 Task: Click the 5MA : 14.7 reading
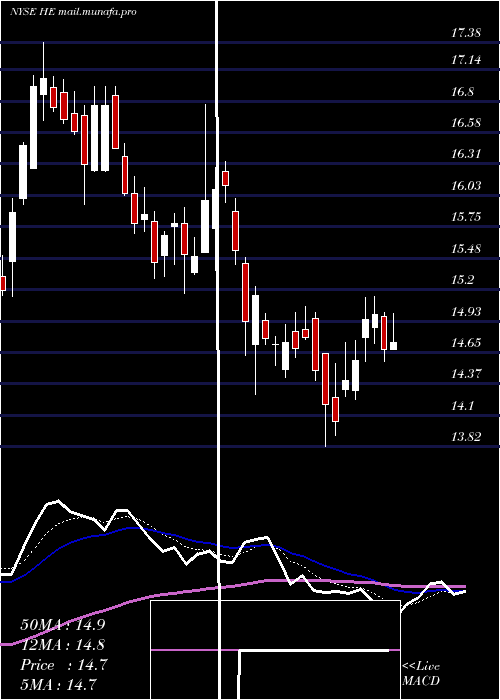click(58, 684)
